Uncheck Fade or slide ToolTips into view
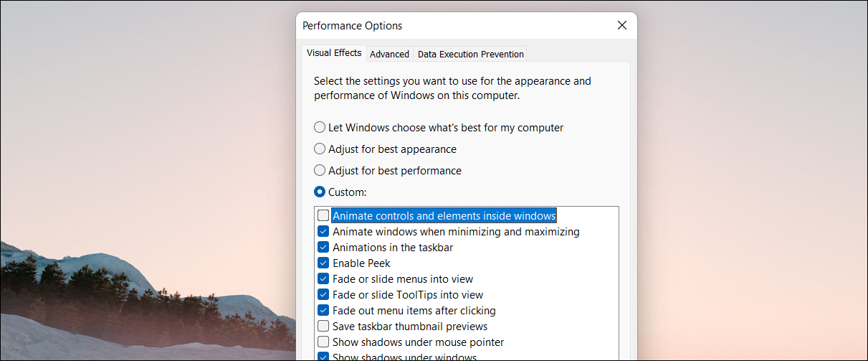 pyautogui.click(x=324, y=295)
